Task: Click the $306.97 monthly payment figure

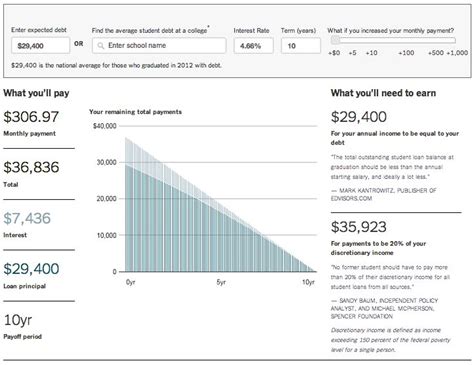Action: [31, 117]
